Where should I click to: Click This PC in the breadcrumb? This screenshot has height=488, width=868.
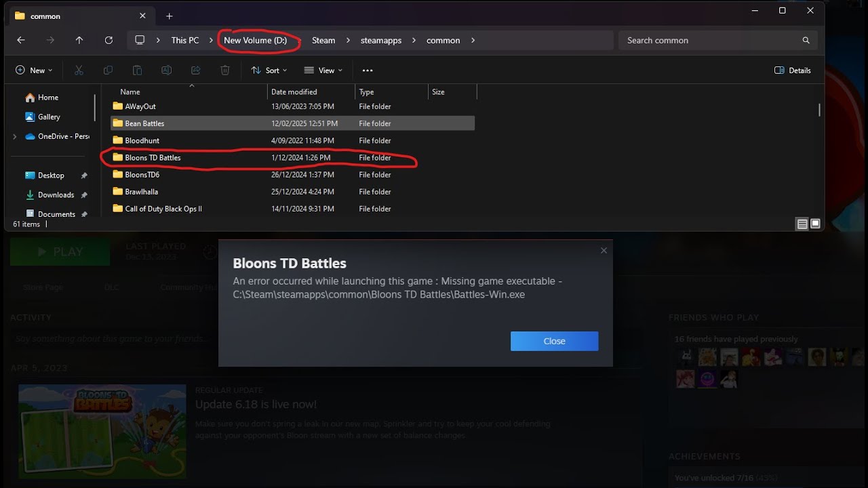[x=185, y=41]
